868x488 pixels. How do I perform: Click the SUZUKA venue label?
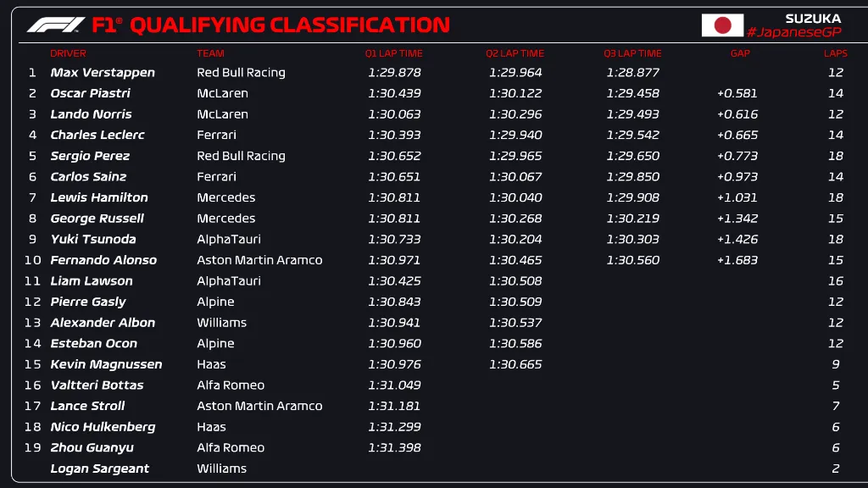[813, 18]
